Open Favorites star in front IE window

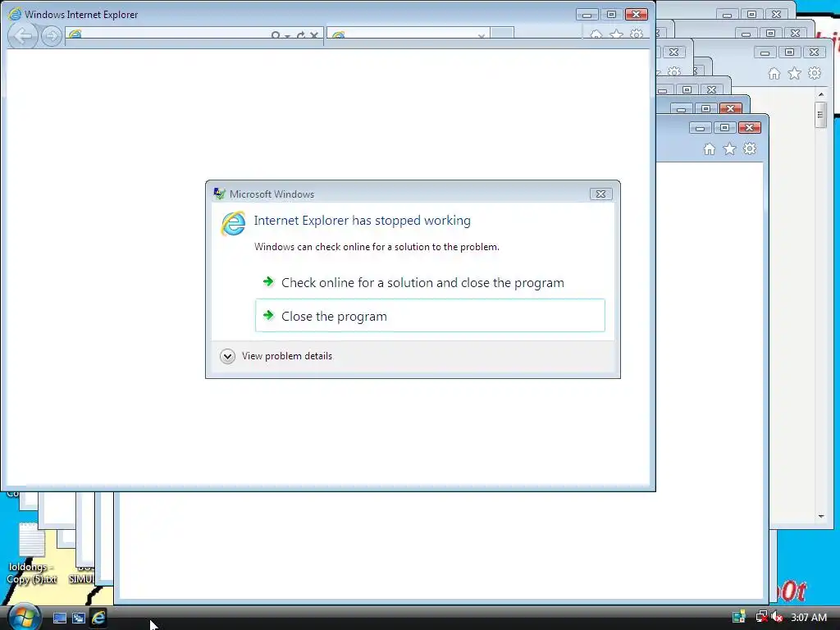tap(616, 34)
